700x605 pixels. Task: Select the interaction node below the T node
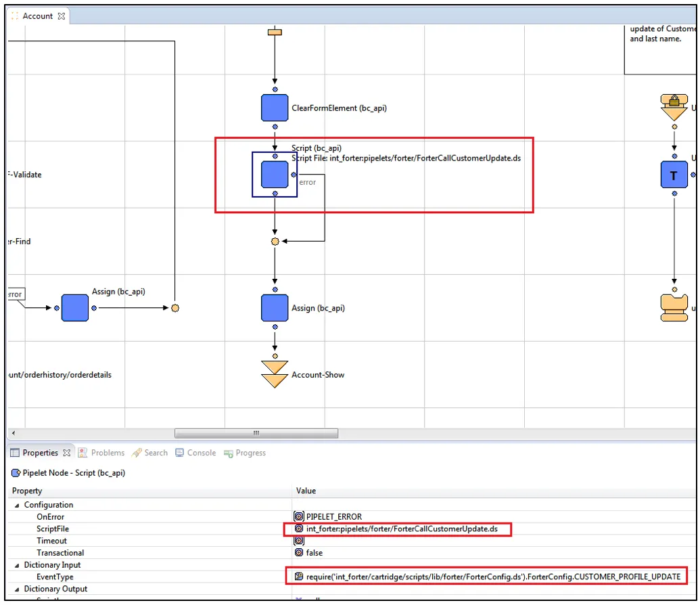point(674,308)
